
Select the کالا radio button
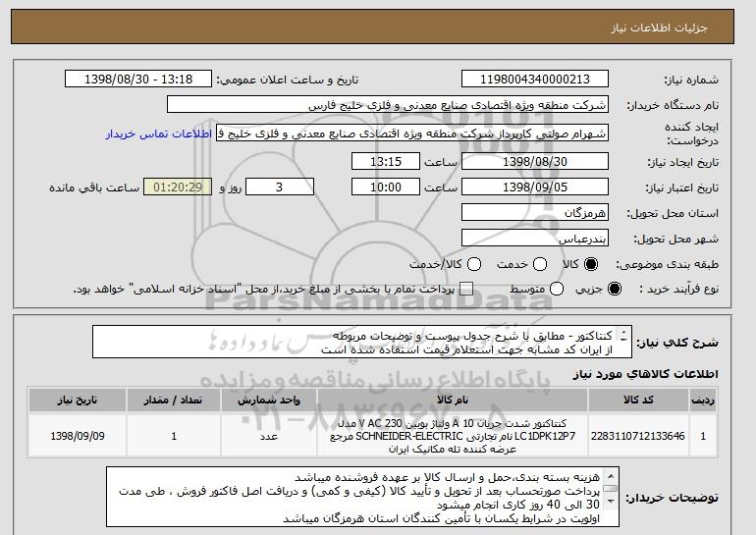(x=591, y=264)
